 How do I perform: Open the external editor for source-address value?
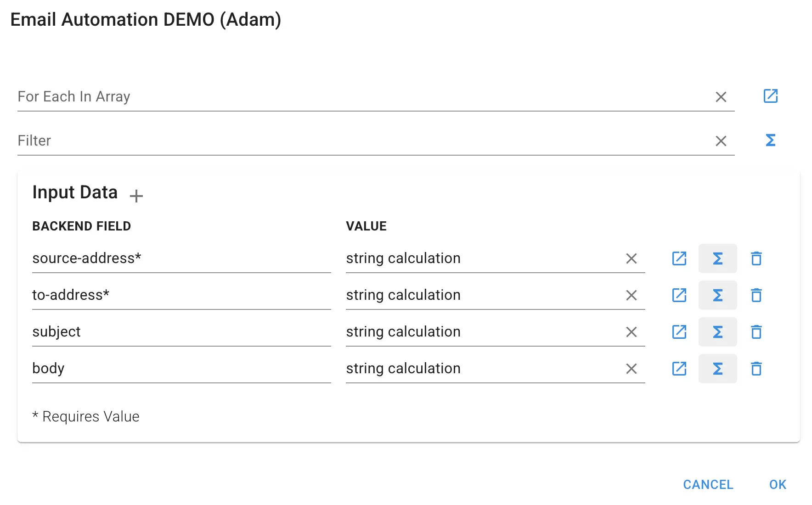pyautogui.click(x=679, y=258)
